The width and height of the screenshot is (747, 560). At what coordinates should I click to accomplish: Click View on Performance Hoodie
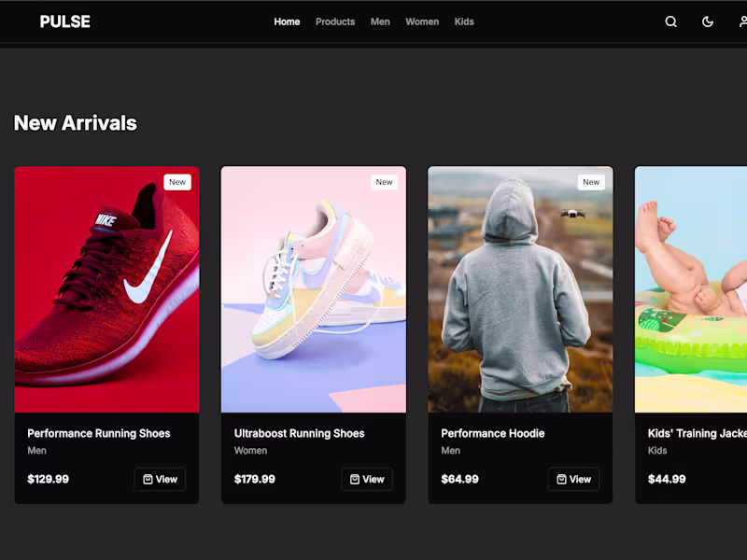pyautogui.click(x=574, y=479)
